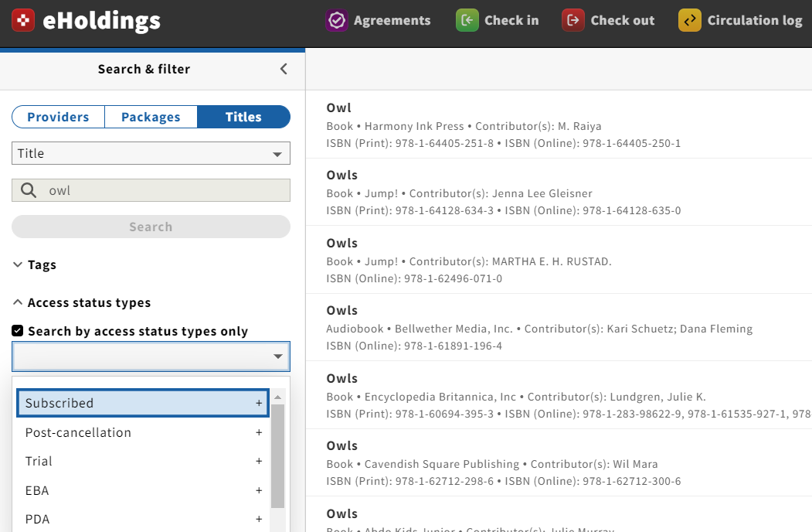Viewport: 812px width, 532px height.
Task: Open Owls by MARTHA E. H. RUSTAD
Action: coord(341,243)
